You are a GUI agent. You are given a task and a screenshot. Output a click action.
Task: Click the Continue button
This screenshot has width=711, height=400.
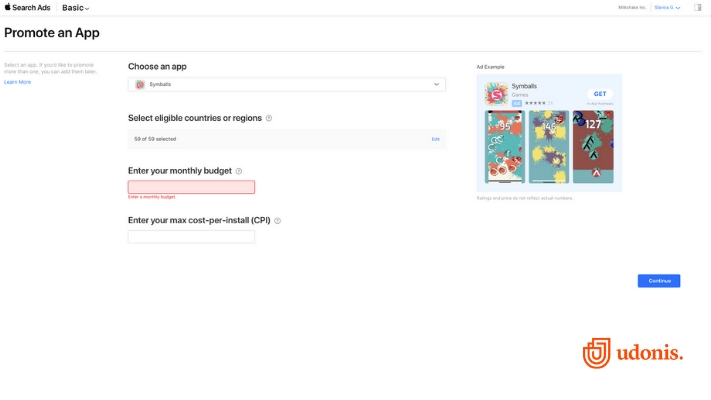[659, 281]
